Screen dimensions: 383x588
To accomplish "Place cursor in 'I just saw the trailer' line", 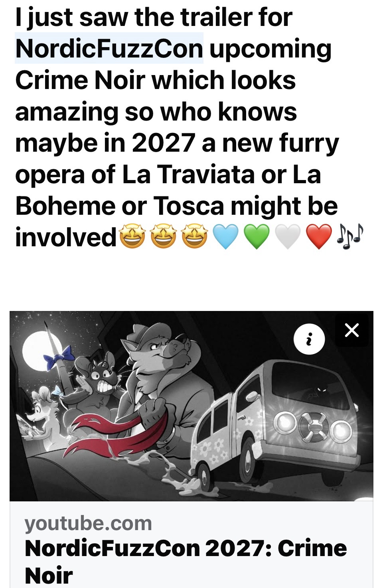I will 154,17.
